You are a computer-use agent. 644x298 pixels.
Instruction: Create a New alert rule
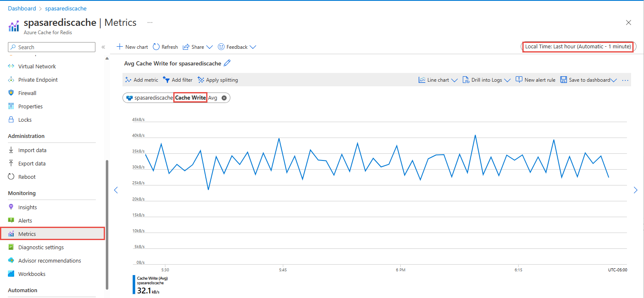point(535,80)
